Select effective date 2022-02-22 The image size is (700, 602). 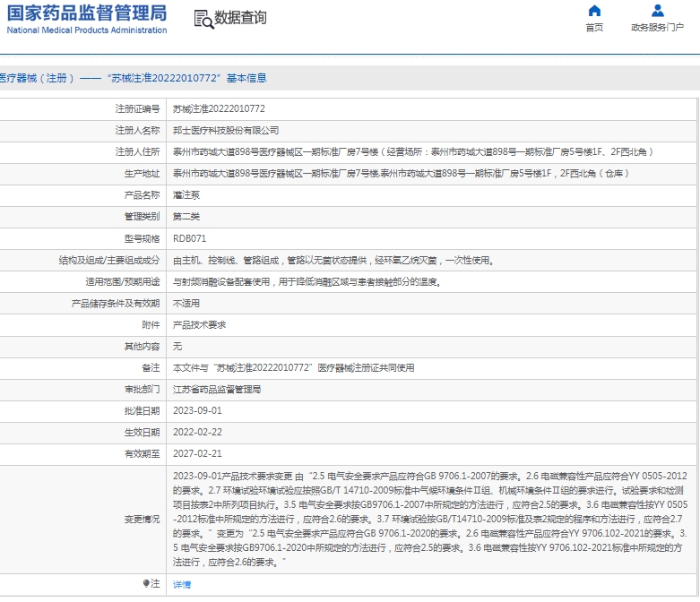tap(197, 432)
